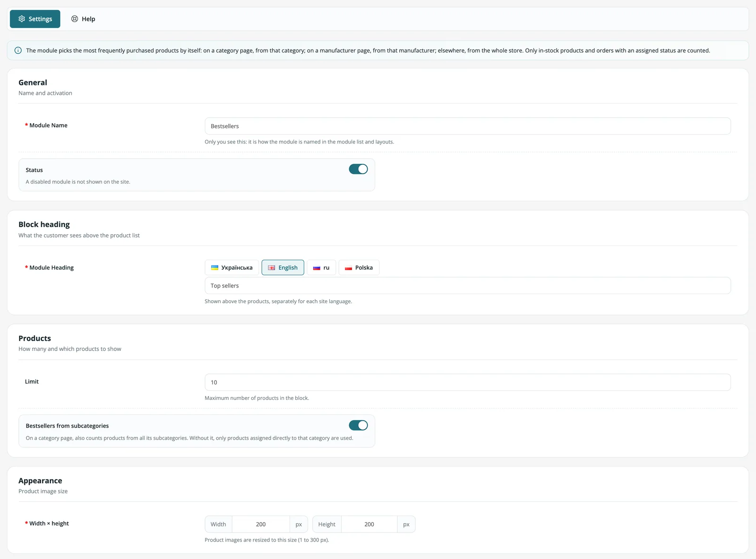Click into the Limit field
This screenshot has width=756, height=559.
click(x=468, y=382)
